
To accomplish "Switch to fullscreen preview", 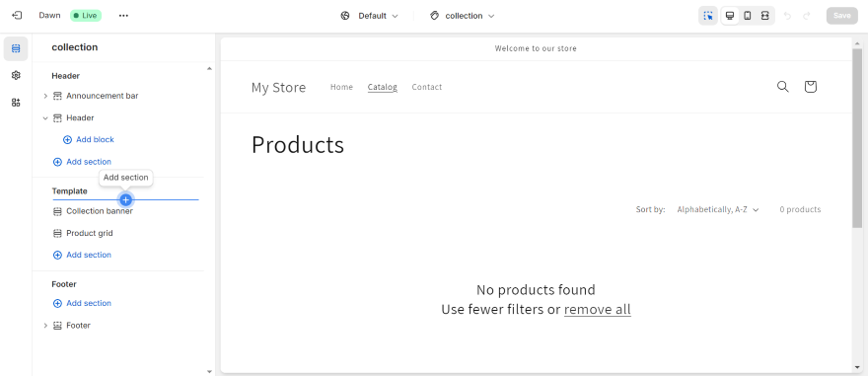I will [765, 16].
